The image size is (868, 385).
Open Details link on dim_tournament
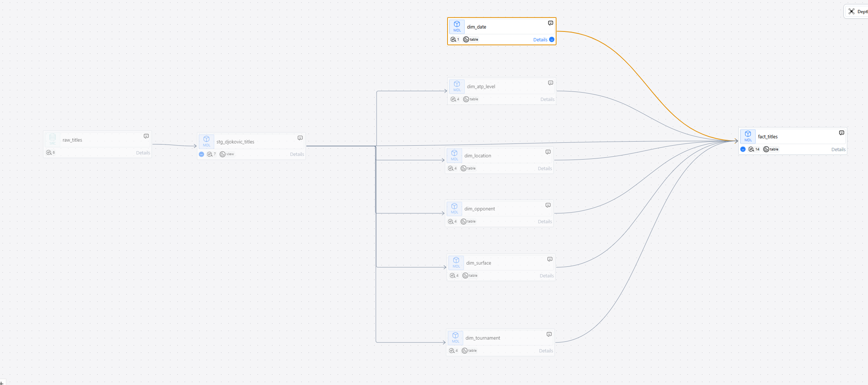(546, 351)
